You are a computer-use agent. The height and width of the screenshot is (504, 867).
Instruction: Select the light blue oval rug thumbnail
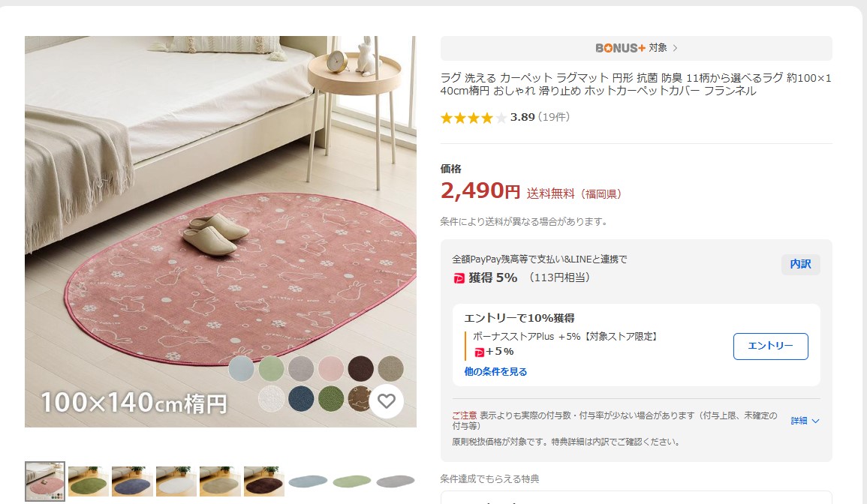(308, 481)
